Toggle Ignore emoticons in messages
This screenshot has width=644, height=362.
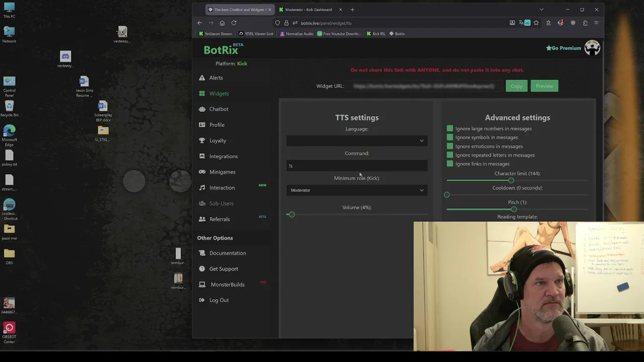click(450, 146)
